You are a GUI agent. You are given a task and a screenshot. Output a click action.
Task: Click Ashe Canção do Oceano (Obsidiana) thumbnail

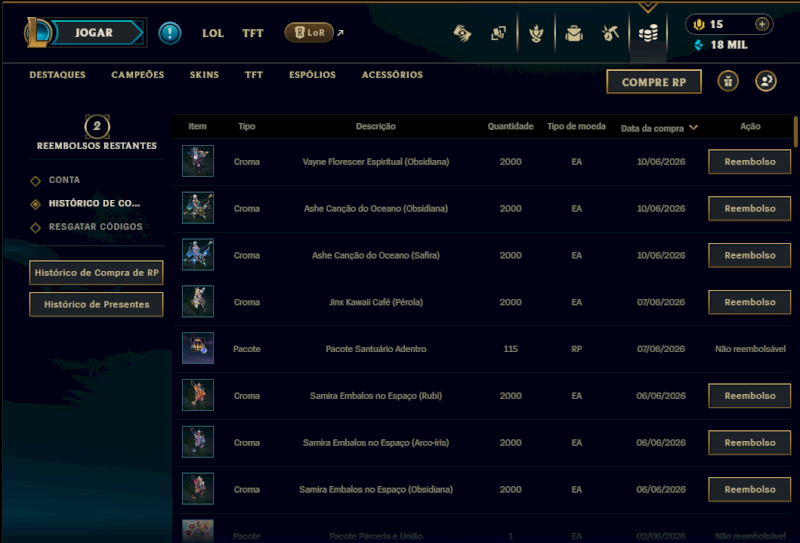(198, 208)
